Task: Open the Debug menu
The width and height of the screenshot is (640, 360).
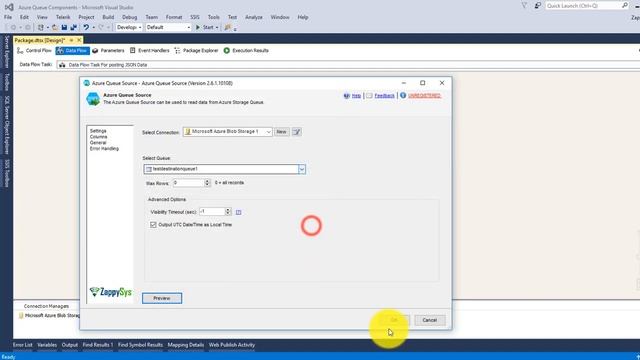Action: click(129, 17)
